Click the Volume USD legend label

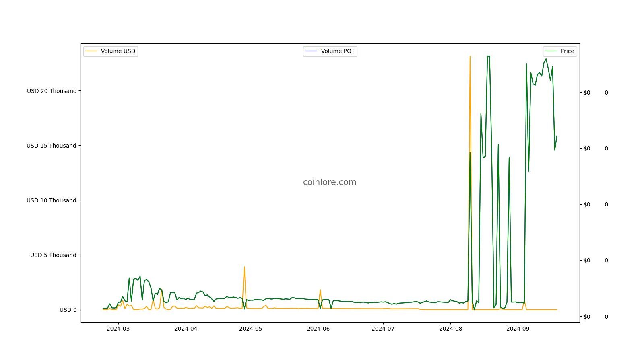(118, 51)
